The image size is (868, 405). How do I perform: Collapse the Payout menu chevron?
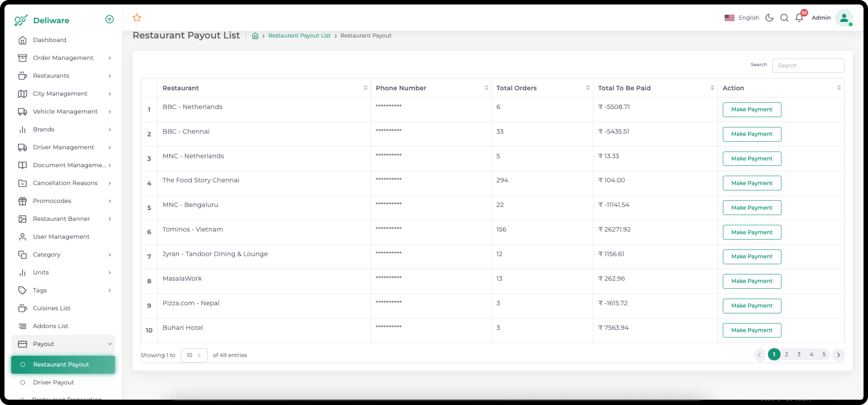tap(109, 344)
